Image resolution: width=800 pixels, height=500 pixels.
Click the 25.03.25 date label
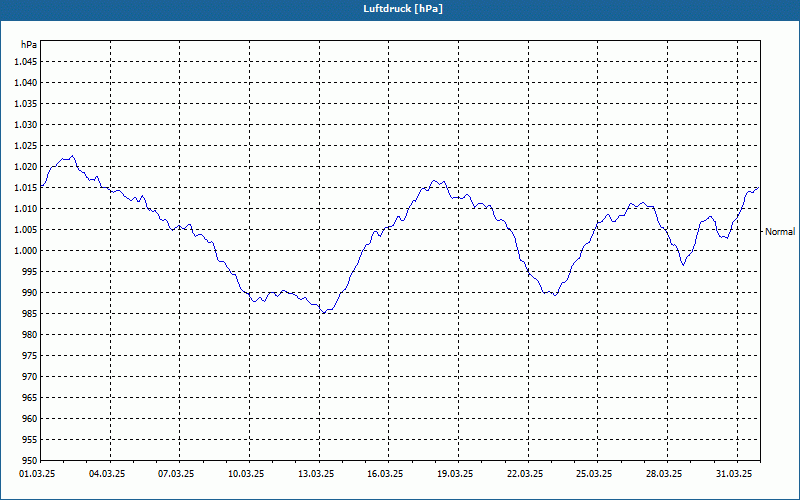(x=594, y=474)
